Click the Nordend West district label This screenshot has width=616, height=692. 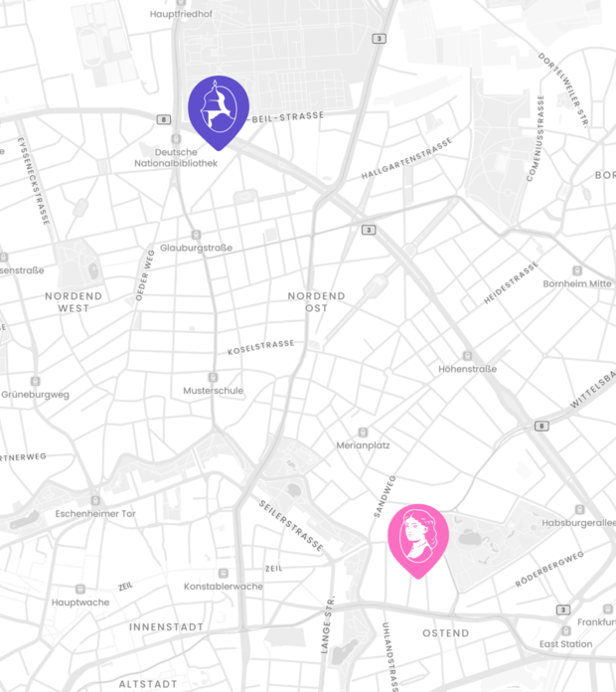coord(74,302)
